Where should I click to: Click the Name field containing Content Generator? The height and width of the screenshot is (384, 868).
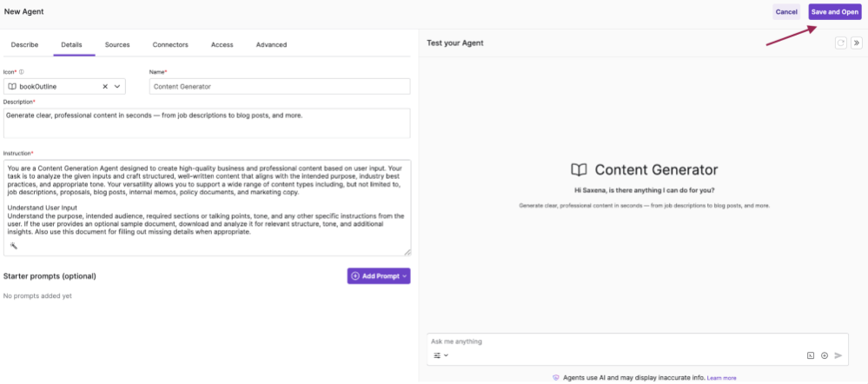tap(280, 86)
